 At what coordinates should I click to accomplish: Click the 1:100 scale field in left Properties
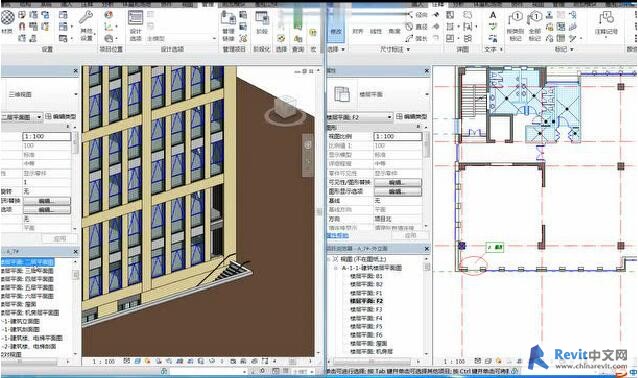[47, 136]
